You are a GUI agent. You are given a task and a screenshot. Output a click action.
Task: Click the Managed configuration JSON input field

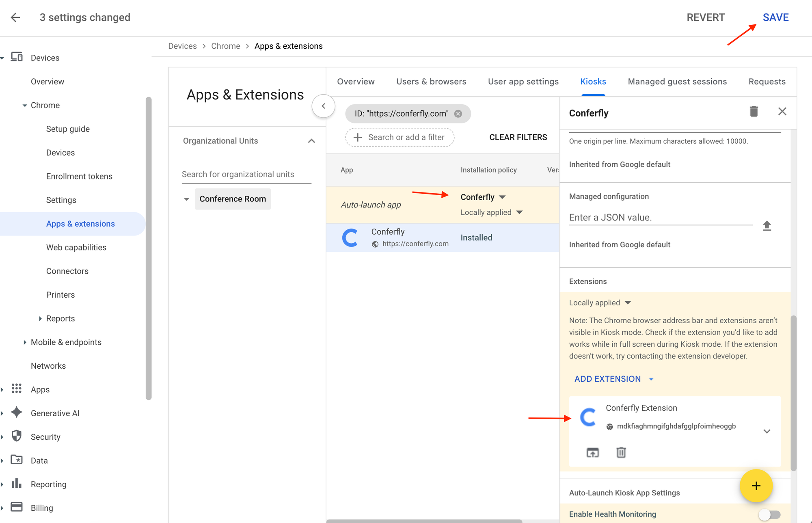[660, 218]
